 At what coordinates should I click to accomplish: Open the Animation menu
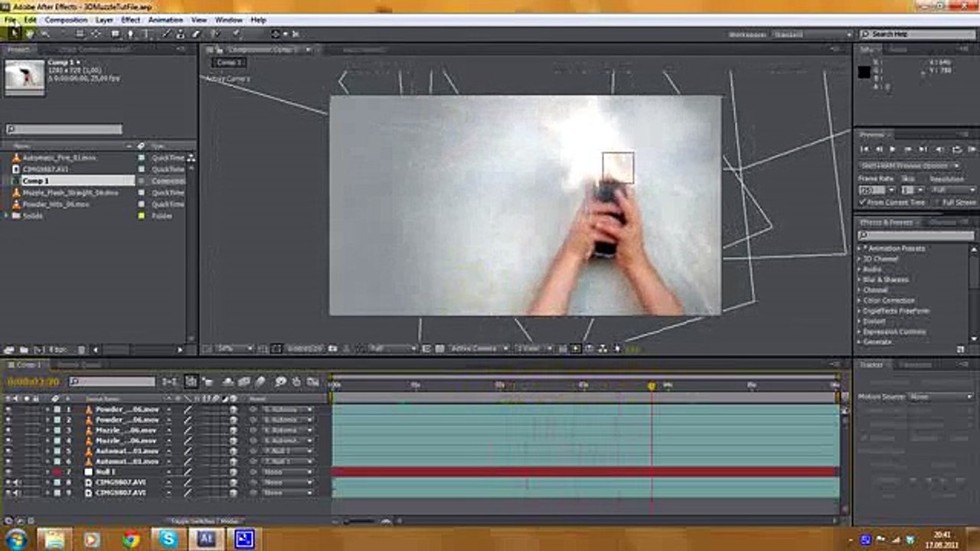[x=165, y=19]
